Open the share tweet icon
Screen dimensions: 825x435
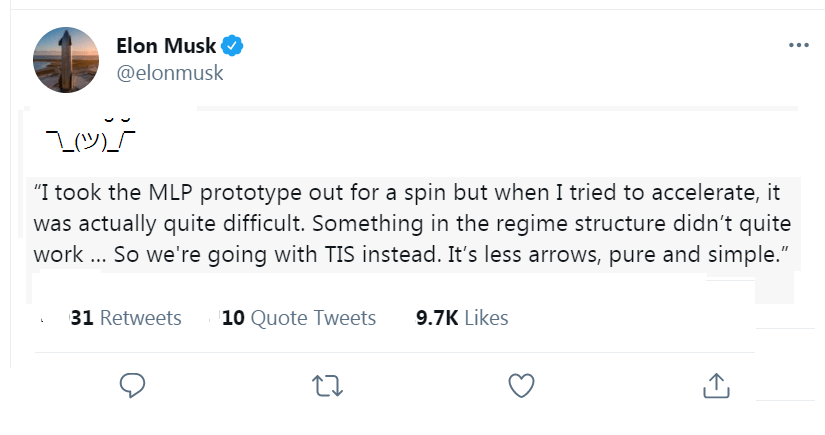coord(715,385)
